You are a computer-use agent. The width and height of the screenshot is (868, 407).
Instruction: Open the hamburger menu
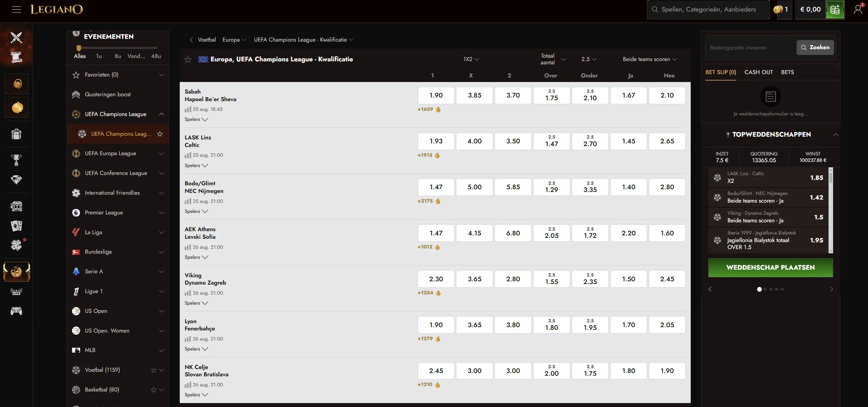(16, 9)
